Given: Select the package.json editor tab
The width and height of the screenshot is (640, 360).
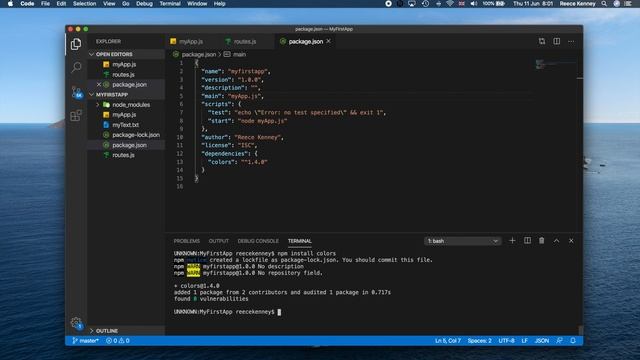Looking at the screenshot, I should pyautogui.click(x=305, y=42).
